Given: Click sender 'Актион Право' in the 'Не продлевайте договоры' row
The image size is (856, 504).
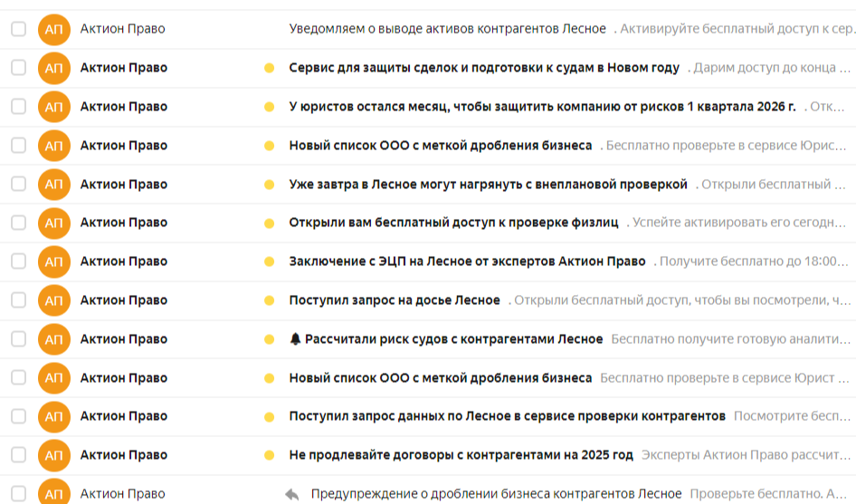Looking at the screenshot, I should [x=123, y=455].
